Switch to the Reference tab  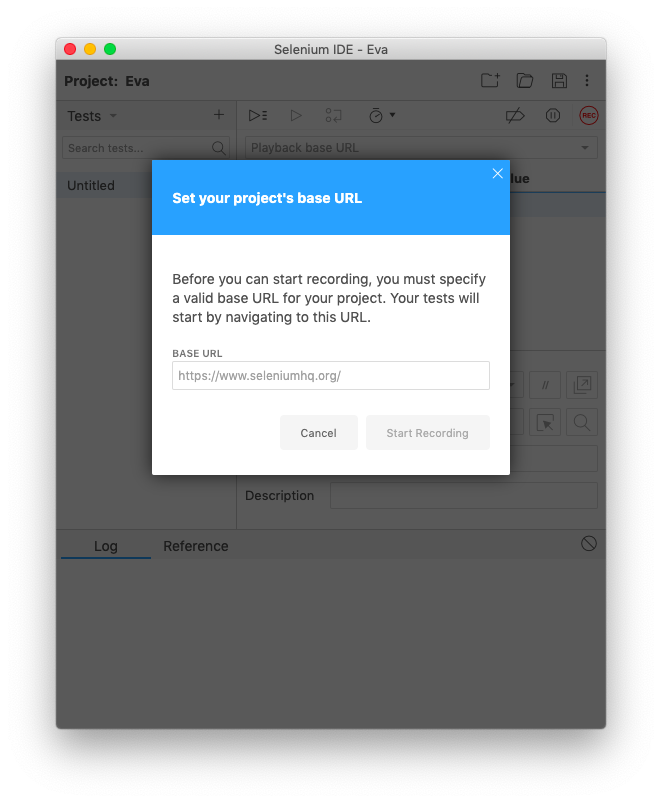[196, 546]
